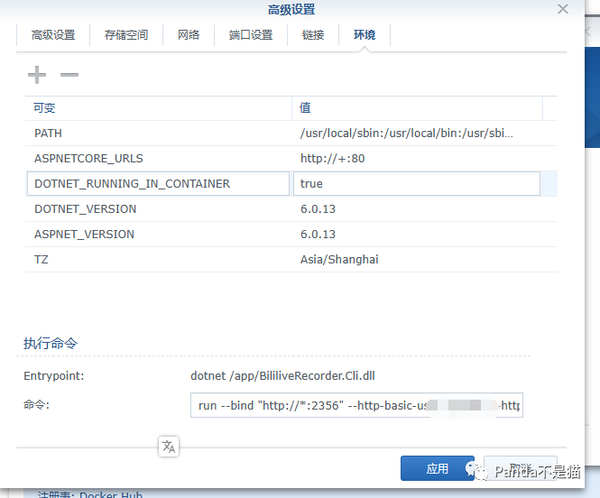Viewport: 600px width, 498px height.
Task: Click the Asia/Shanghai value cell
Action: 339,260
